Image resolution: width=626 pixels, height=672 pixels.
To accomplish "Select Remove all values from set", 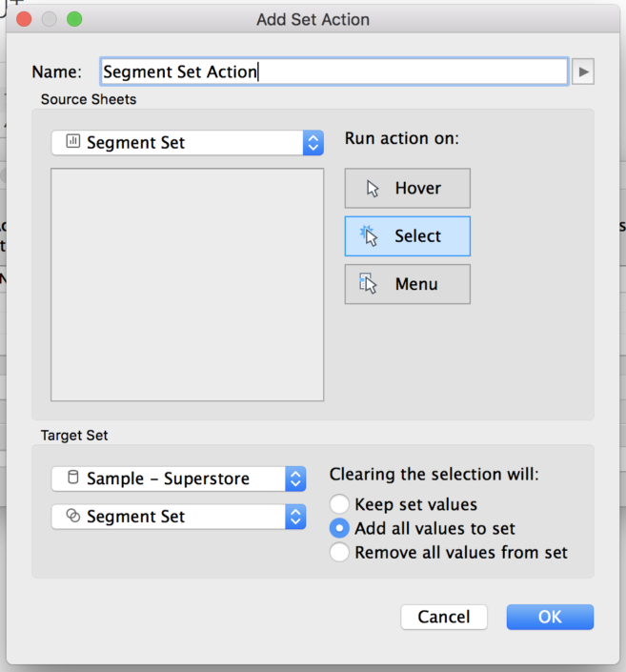I will pyautogui.click(x=339, y=552).
